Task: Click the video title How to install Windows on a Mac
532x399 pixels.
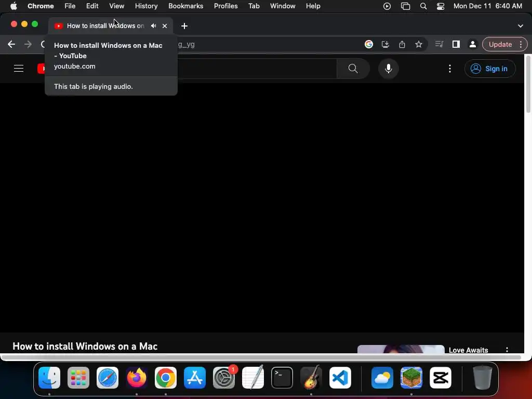Action: tap(85, 346)
